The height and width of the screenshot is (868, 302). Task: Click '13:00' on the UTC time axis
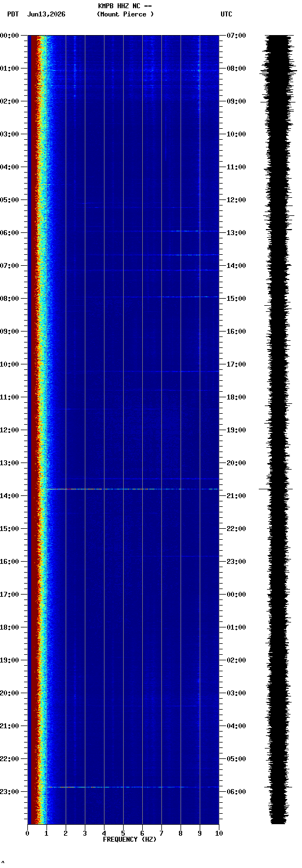tap(236, 233)
